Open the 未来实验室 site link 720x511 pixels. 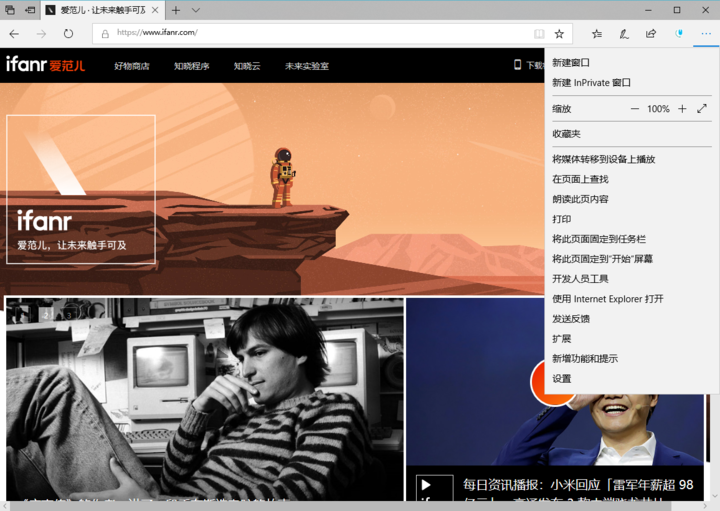click(306, 66)
